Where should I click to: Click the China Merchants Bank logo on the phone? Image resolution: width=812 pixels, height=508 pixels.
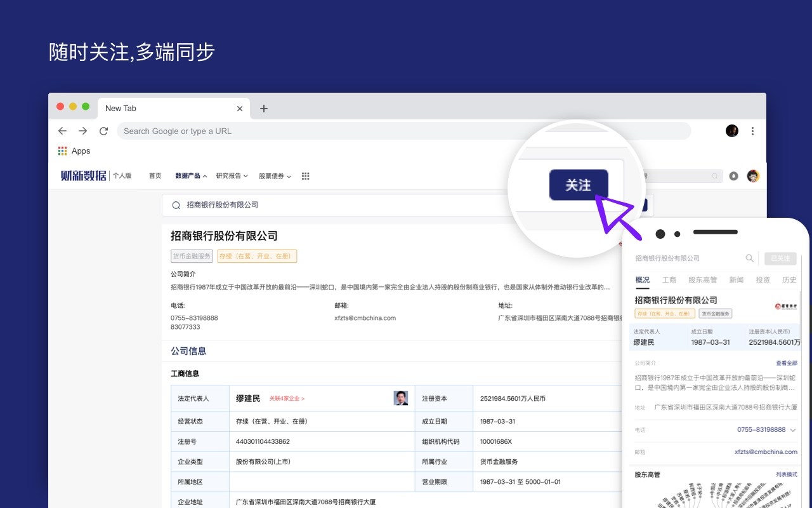tap(786, 306)
